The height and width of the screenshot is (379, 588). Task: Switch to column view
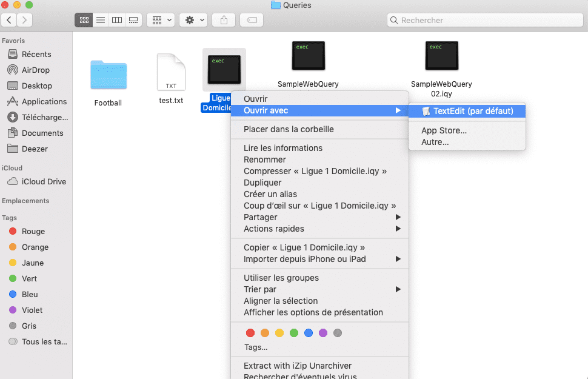coord(117,20)
